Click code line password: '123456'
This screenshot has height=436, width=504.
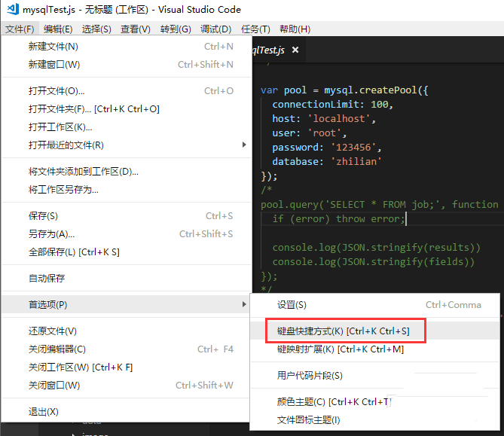[327, 147]
